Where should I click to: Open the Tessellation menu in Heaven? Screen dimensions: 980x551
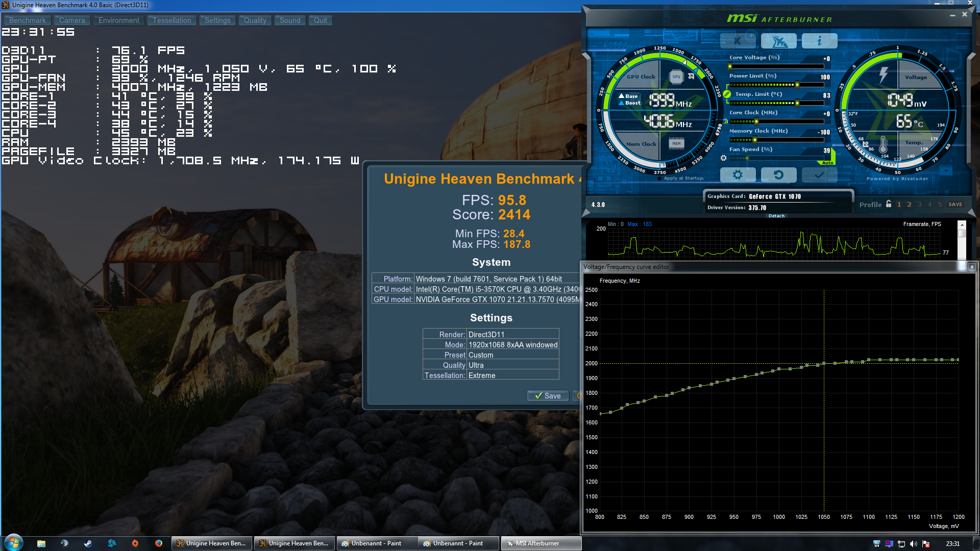click(x=171, y=20)
